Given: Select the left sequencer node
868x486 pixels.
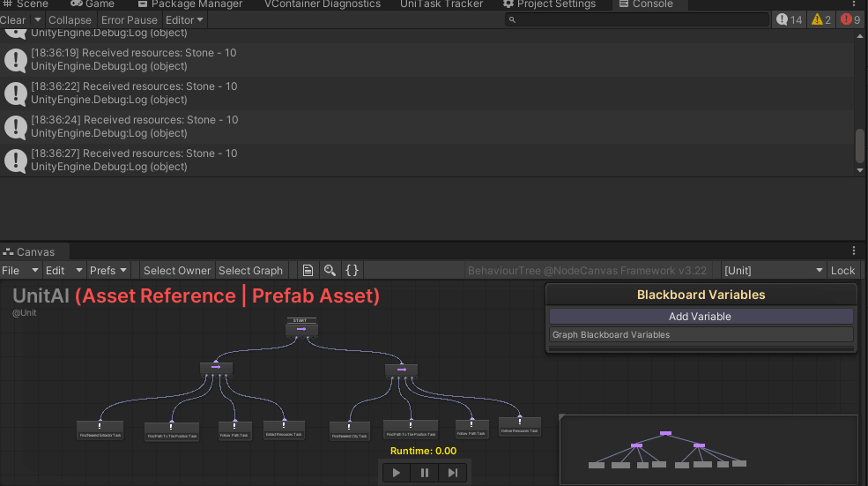Looking at the screenshot, I should coord(216,368).
